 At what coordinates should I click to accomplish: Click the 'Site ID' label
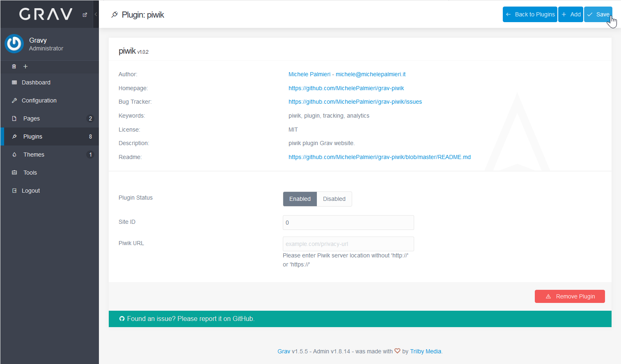pos(127,222)
